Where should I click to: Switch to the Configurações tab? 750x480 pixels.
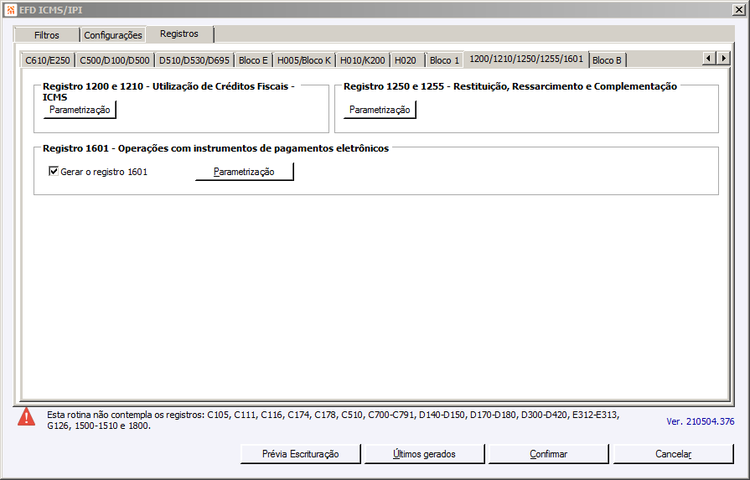(x=113, y=35)
